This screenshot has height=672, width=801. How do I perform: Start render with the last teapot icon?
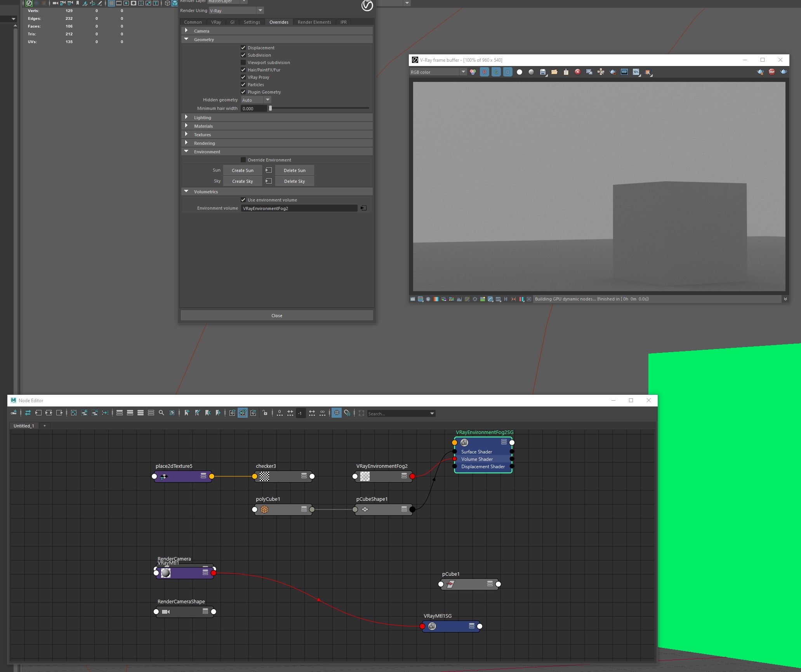click(784, 72)
